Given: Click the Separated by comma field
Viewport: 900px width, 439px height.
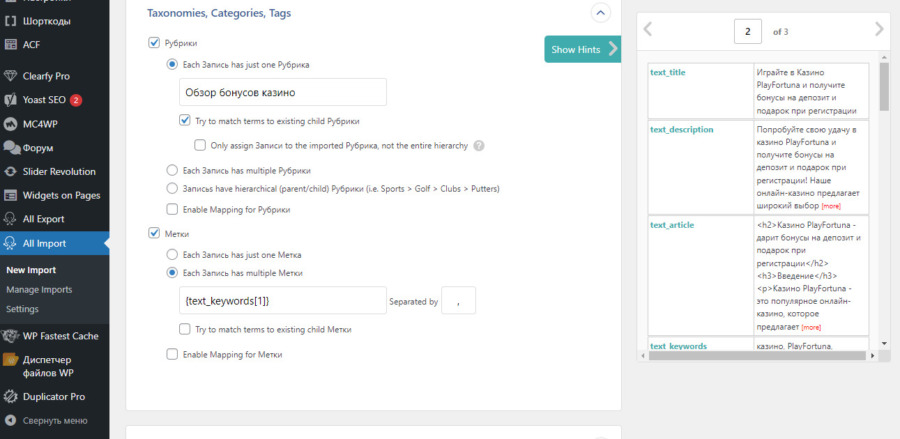Looking at the screenshot, I should point(458,300).
